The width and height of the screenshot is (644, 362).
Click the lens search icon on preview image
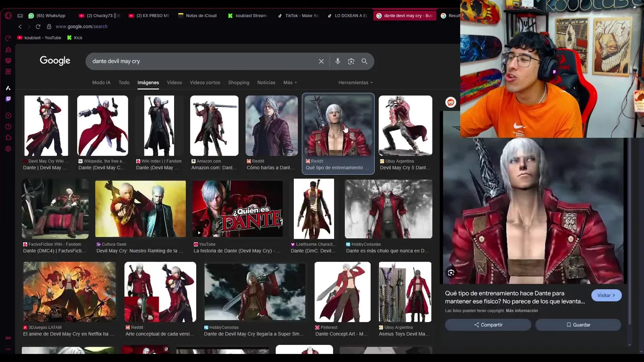(x=451, y=273)
